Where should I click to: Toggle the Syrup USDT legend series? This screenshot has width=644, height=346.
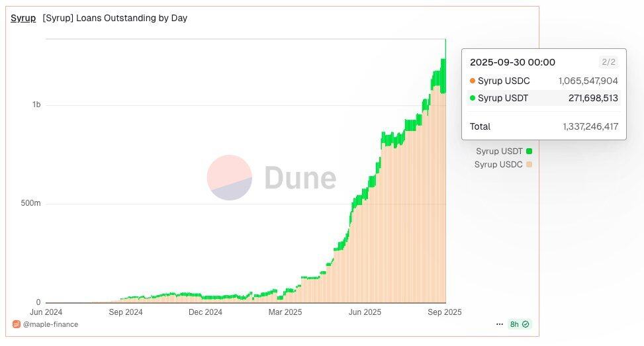[x=499, y=151]
